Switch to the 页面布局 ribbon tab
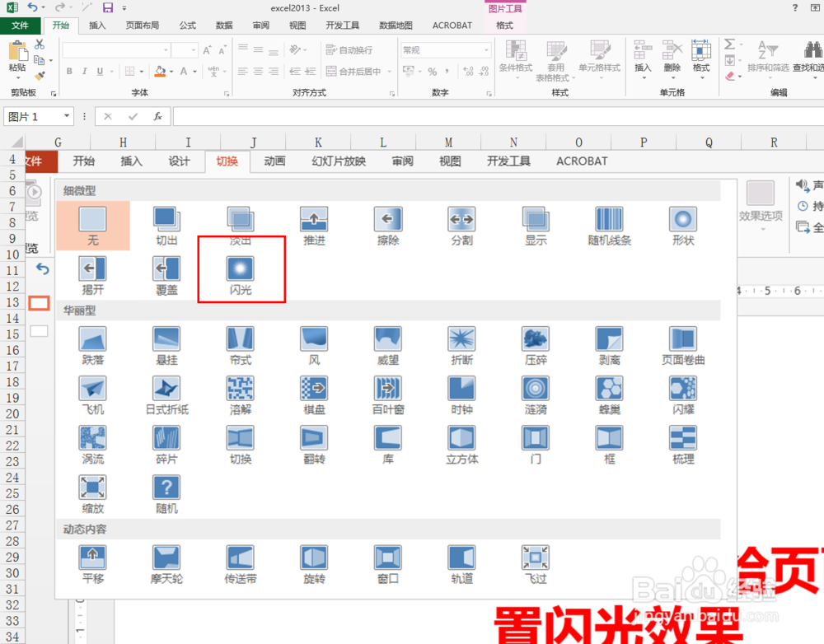The width and height of the screenshot is (824, 644). [143, 26]
